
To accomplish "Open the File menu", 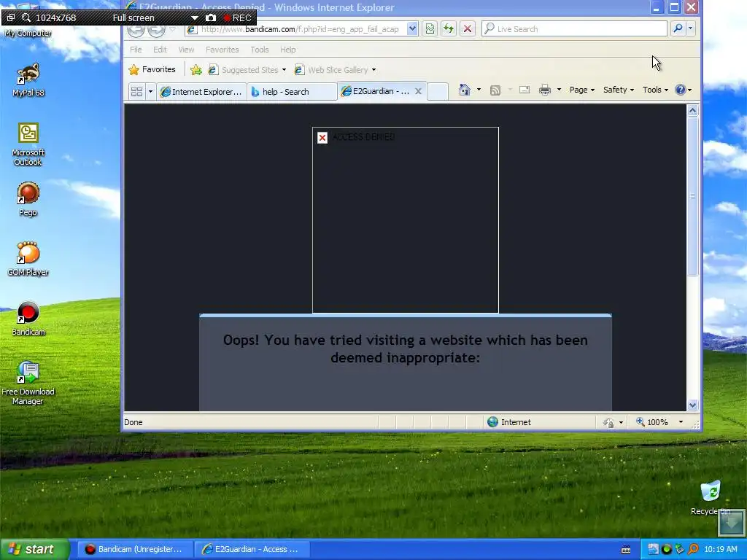I will [136, 50].
